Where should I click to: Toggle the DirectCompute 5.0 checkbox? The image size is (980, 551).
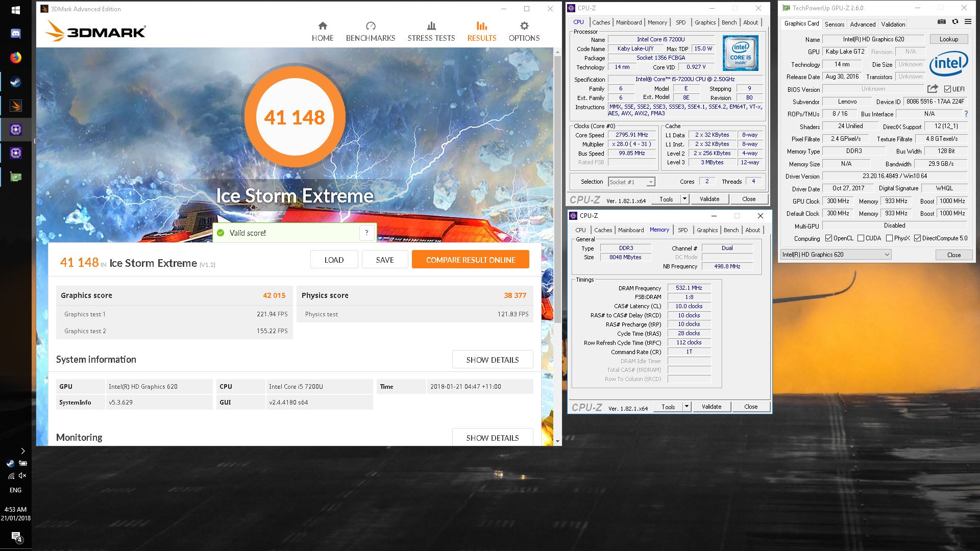tap(917, 238)
